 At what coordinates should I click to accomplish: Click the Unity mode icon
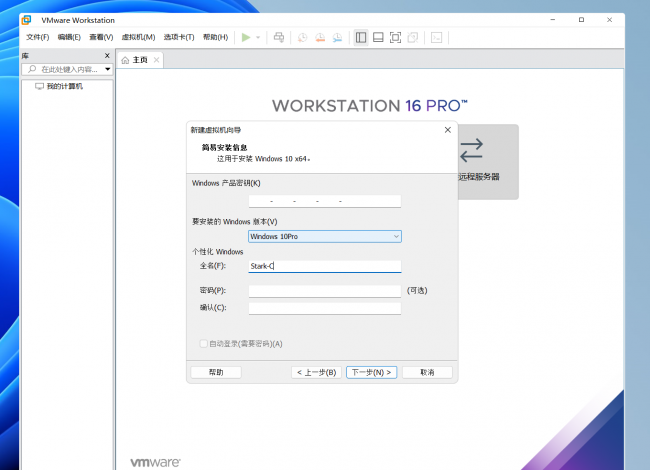[x=413, y=37]
